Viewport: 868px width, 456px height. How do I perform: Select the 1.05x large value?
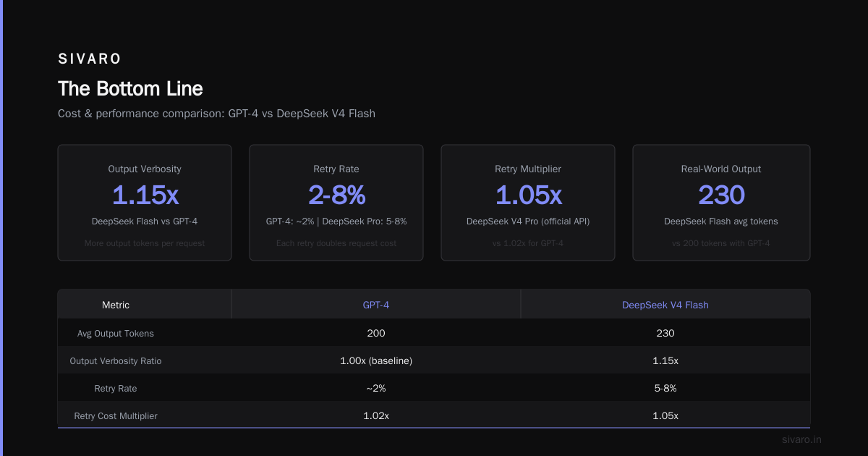click(x=528, y=195)
